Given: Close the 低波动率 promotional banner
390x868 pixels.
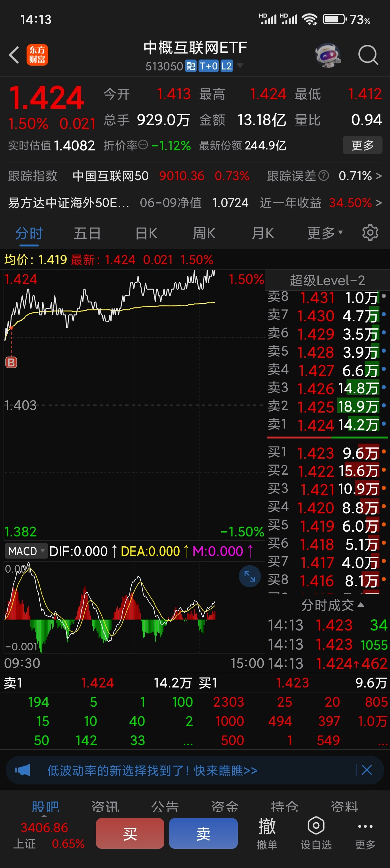Looking at the screenshot, I should 366,770.
